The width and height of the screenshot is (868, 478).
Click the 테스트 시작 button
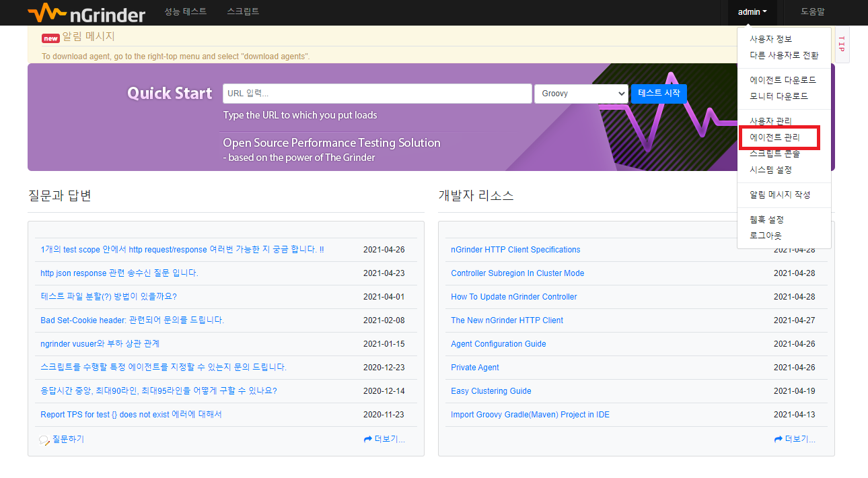[x=659, y=93]
